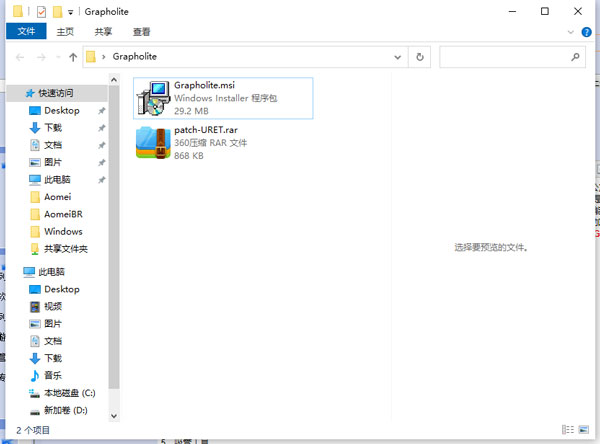Click the pin icon beside 下载

coord(101,128)
